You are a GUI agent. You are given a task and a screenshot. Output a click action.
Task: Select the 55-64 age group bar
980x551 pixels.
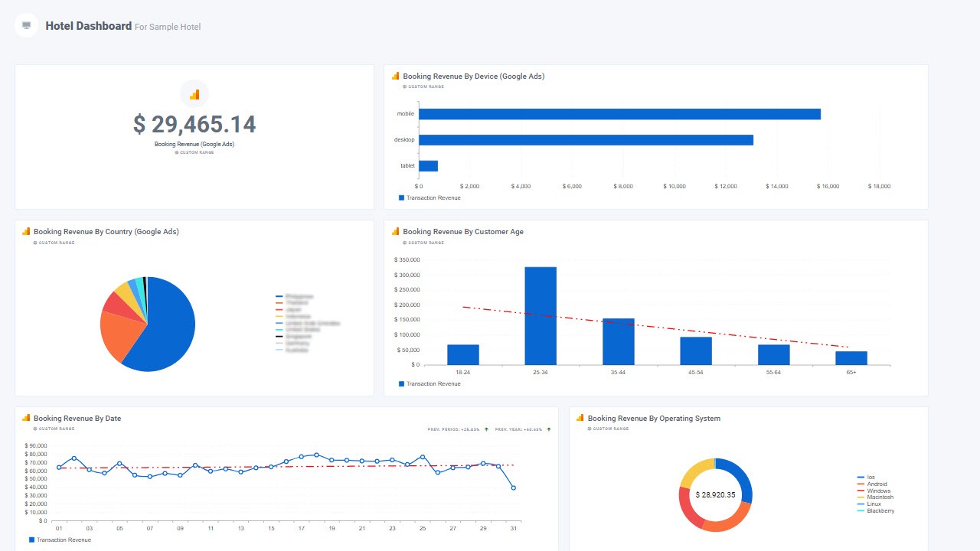pyautogui.click(x=774, y=355)
